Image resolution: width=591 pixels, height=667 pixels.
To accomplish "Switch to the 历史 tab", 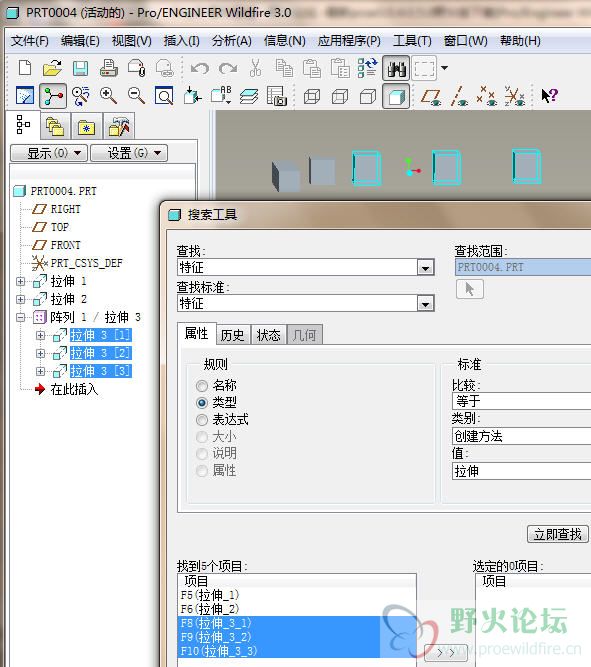I will [x=233, y=335].
